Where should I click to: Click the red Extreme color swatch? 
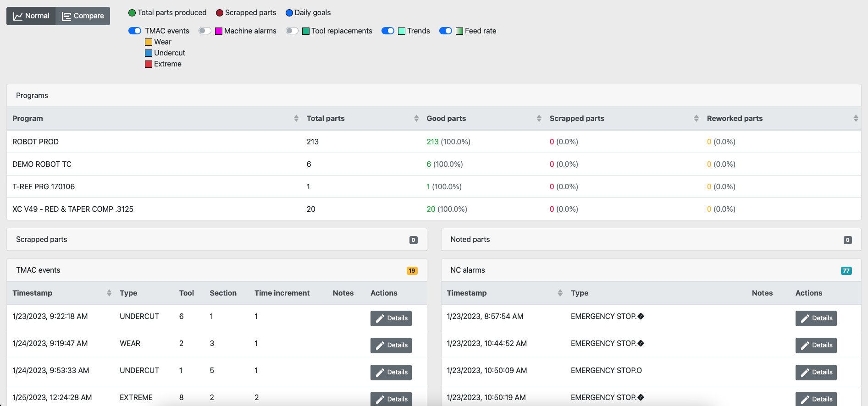click(149, 64)
